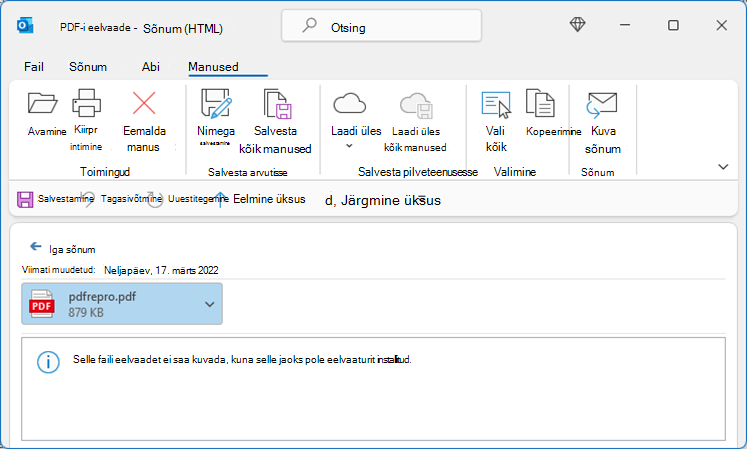Click Laadi üles kõik manused icon
Screen dimensions: 747x449
point(416,105)
